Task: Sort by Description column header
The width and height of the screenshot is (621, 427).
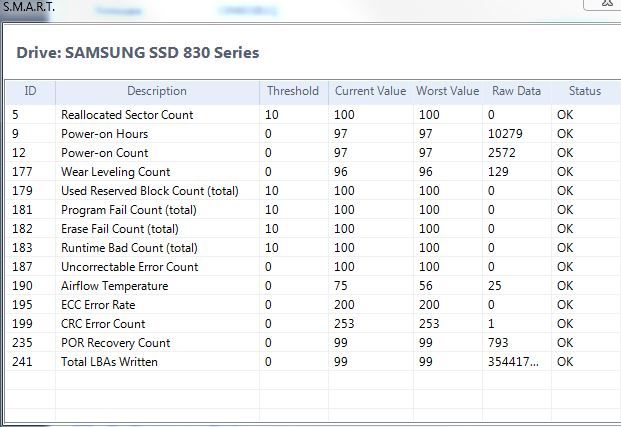Action: point(157,92)
